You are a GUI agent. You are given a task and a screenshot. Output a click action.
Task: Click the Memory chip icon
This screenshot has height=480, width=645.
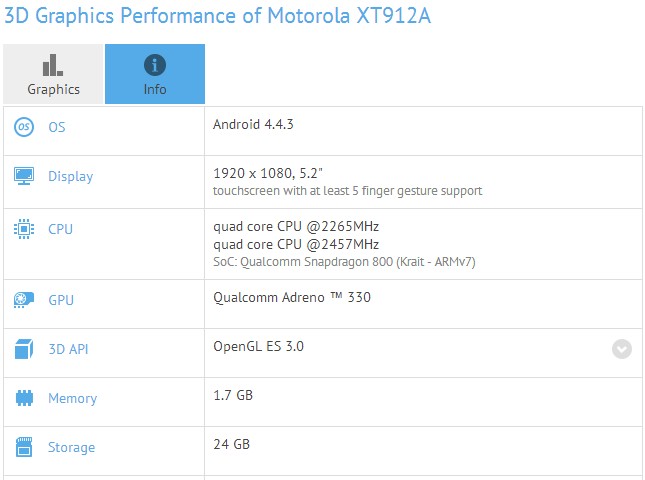[x=24, y=398]
